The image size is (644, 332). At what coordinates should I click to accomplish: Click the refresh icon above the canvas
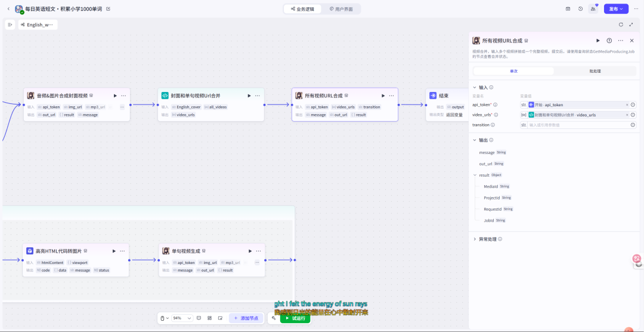pyautogui.click(x=621, y=24)
